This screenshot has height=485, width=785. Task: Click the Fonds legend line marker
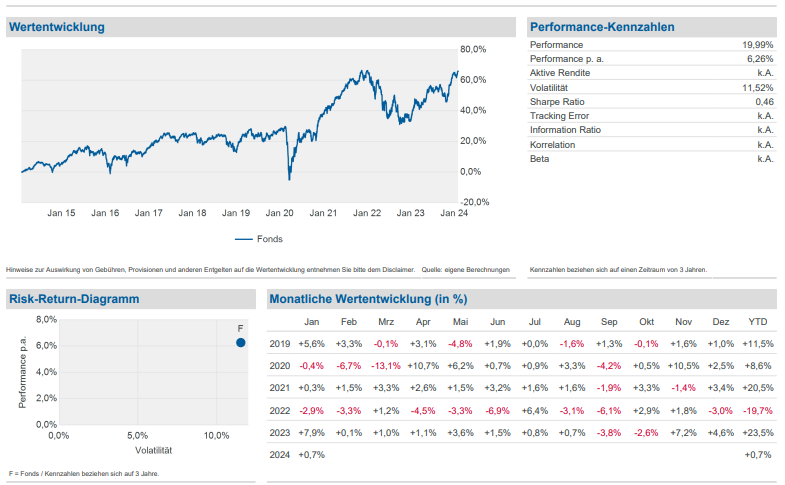244,239
